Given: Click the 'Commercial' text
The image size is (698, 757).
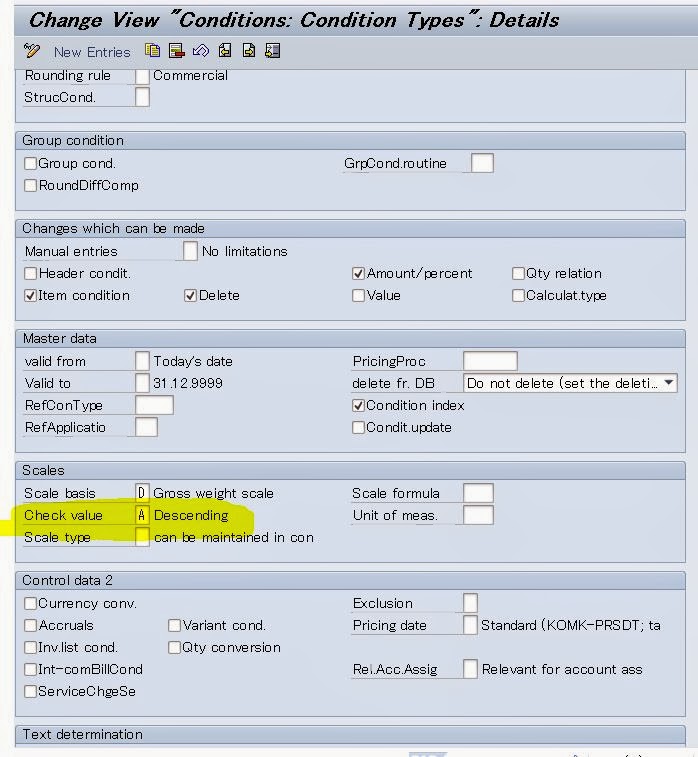Looking at the screenshot, I should tap(190, 76).
